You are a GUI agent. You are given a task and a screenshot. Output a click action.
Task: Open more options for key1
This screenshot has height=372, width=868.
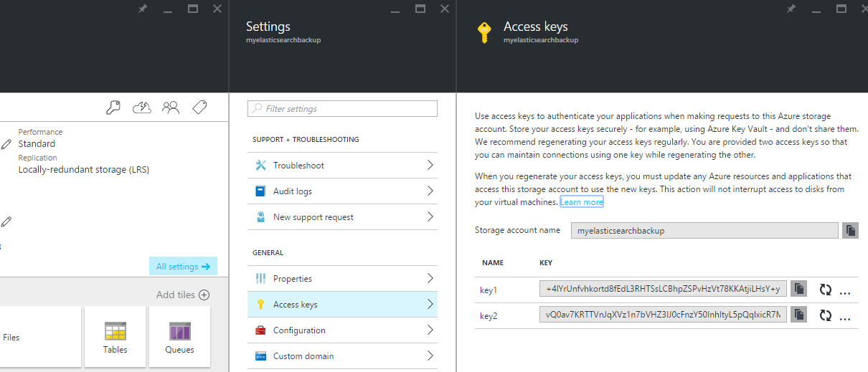click(x=844, y=292)
